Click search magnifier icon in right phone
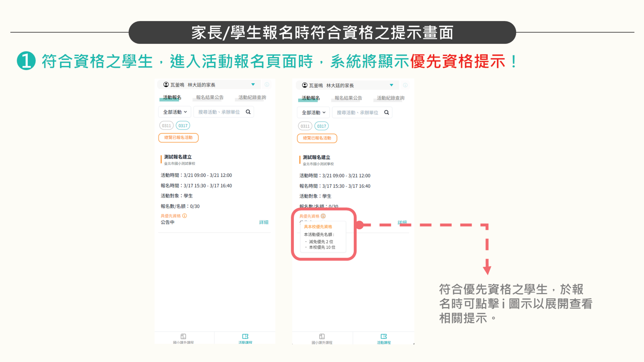The width and height of the screenshot is (644, 362). click(x=387, y=112)
